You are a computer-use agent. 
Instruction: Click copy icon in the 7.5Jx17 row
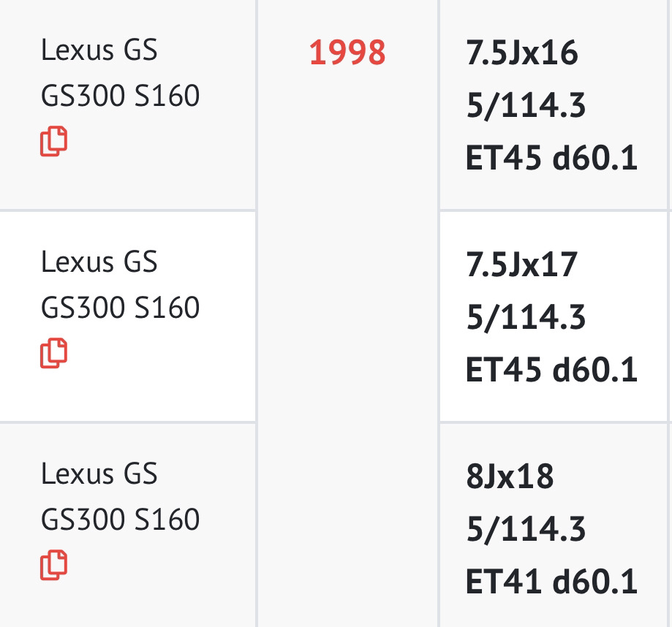click(x=53, y=353)
